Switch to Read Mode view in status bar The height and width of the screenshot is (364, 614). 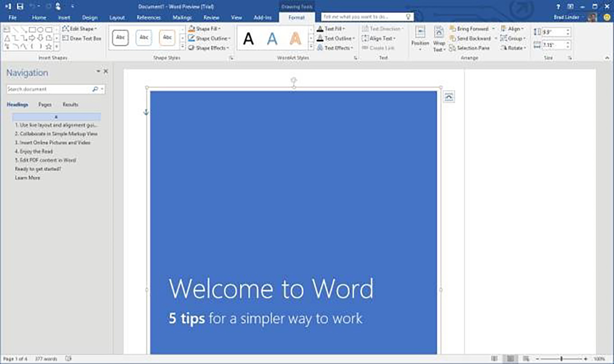click(495, 359)
